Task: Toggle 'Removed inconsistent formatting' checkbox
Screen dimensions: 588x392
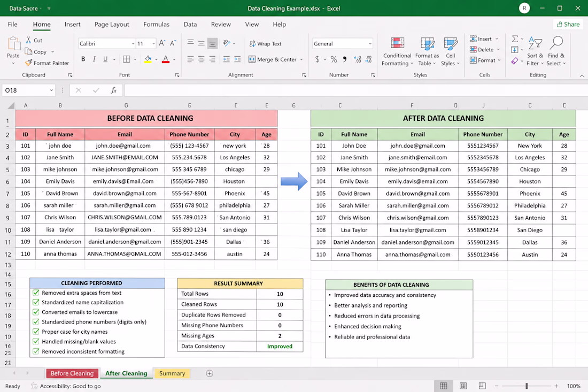Action: [x=36, y=351]
